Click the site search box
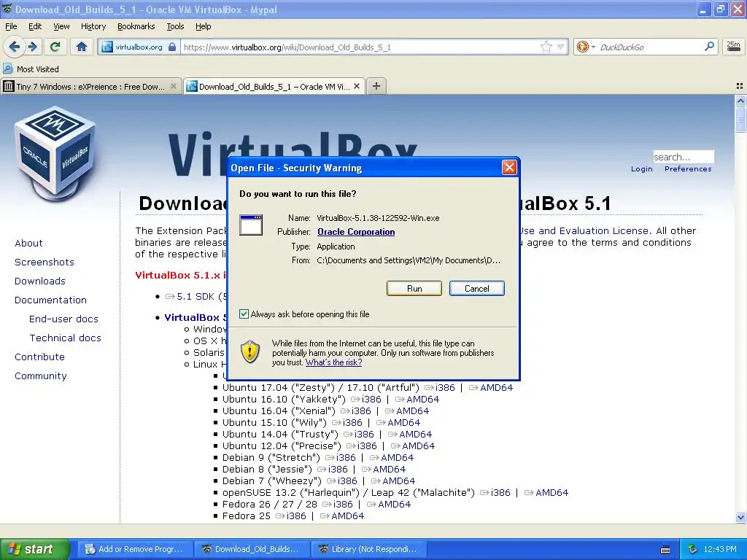This screenshot has width=747, height=560. pos(683,157)
